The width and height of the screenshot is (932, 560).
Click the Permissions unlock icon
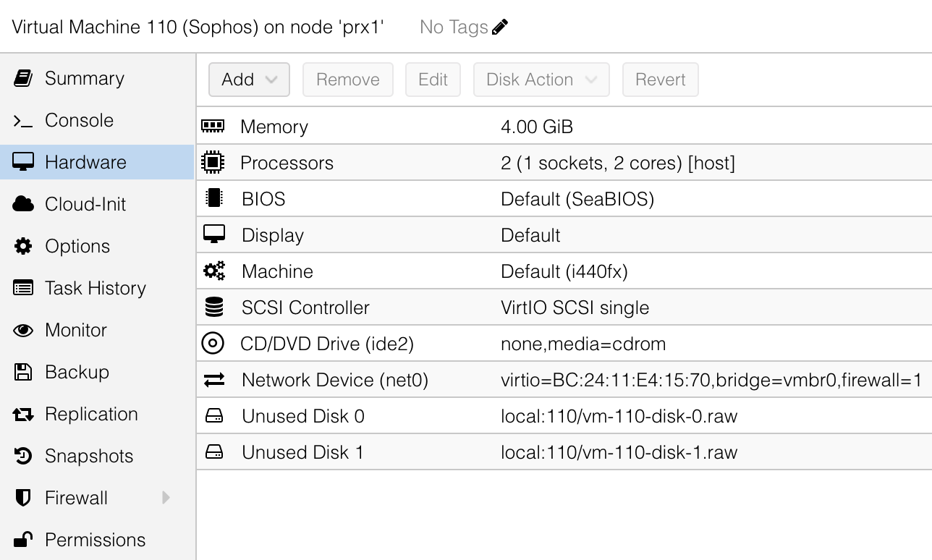(x=23, y=540)
